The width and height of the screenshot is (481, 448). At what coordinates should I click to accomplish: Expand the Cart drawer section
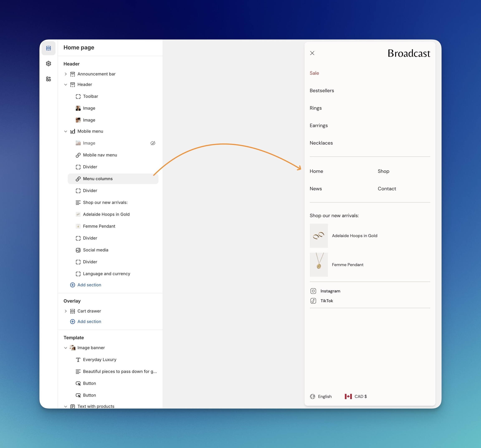(66, 311)
